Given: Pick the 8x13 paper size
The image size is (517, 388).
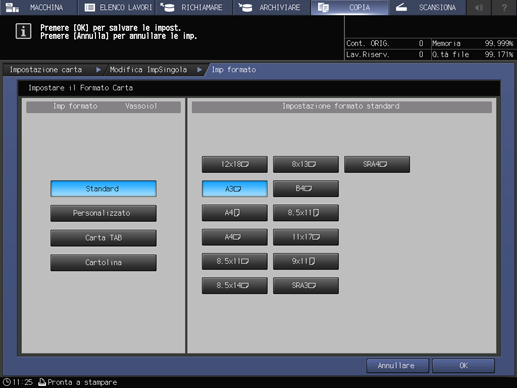Looking at the screenshot, I should click(x=306, y=164).
